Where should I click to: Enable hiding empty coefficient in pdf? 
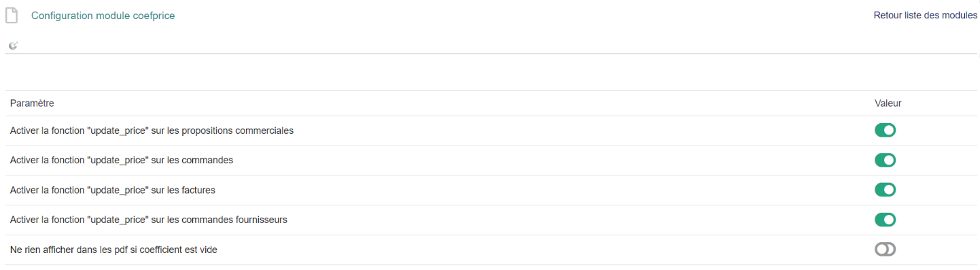click(x=885, y=250)
